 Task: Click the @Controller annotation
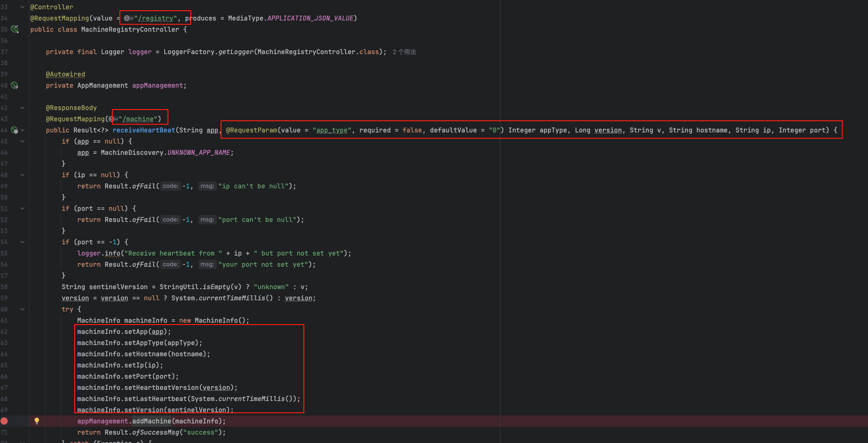(x=52, y=7)
